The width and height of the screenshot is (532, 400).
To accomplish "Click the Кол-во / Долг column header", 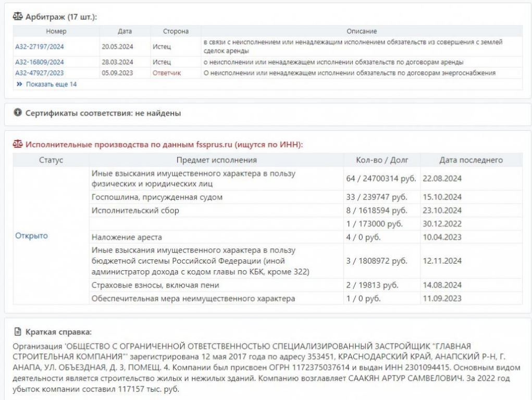I will (x=381, y=160).
